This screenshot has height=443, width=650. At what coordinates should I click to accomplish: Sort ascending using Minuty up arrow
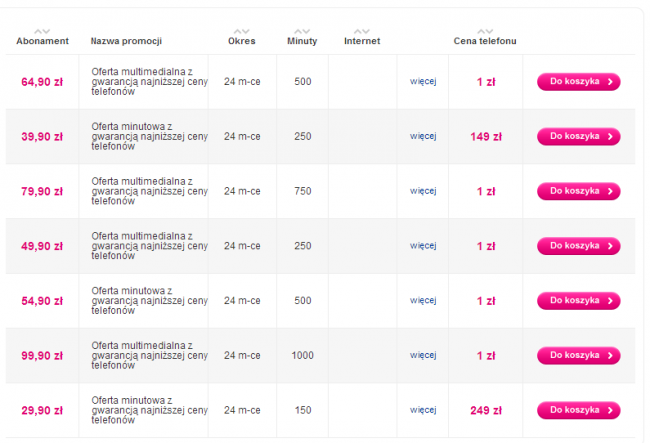298,31
